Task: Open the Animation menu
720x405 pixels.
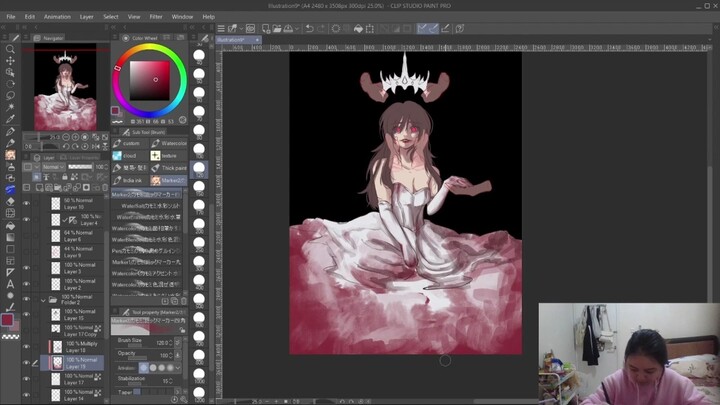Action: coord(57,17)
